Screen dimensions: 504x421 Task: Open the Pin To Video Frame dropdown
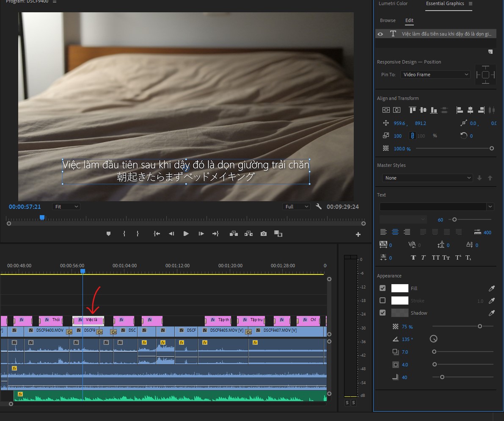(436, 75)
